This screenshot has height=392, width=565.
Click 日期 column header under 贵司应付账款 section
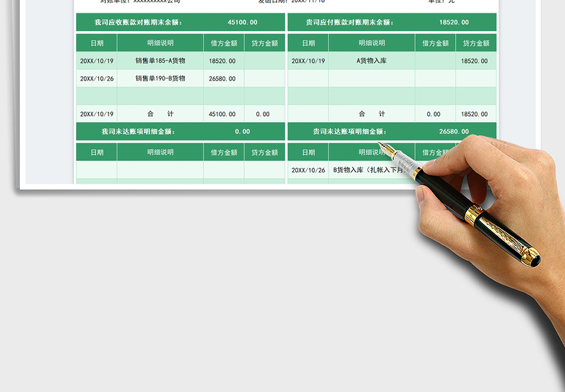click(309, 43)
